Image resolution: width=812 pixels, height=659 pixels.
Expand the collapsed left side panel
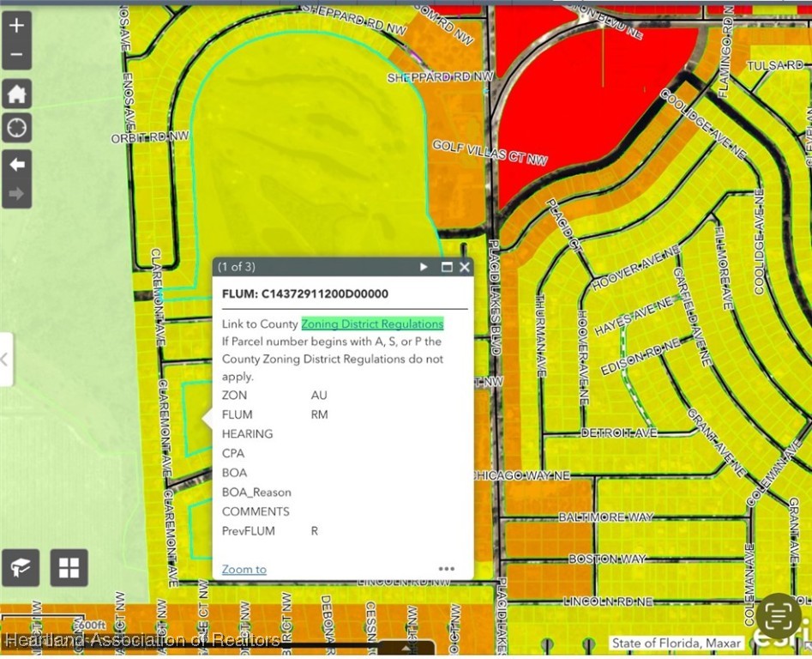pyautogui.click(x=5, y=359)
